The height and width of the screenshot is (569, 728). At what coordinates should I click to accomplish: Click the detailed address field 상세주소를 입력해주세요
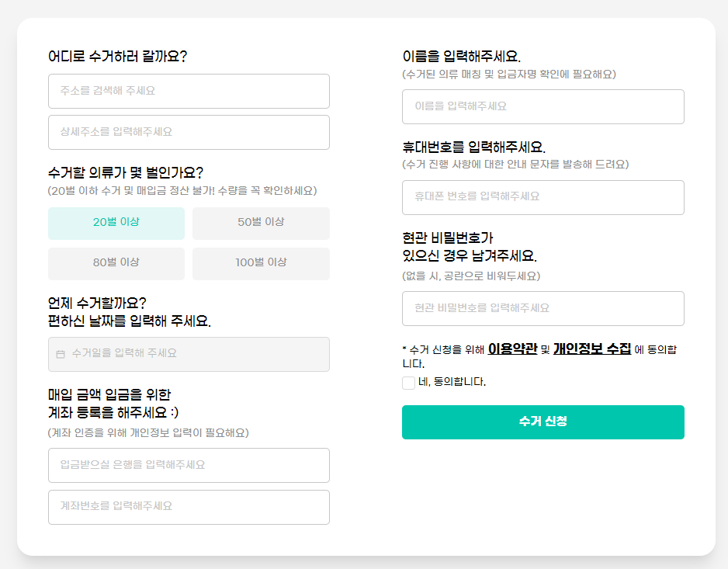point(189,133)
